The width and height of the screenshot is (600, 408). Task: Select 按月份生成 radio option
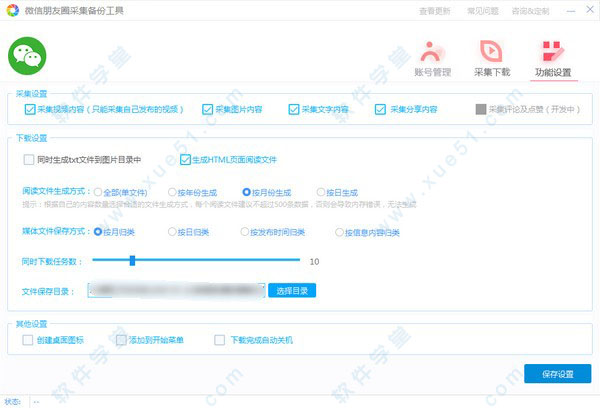point(246,192)
